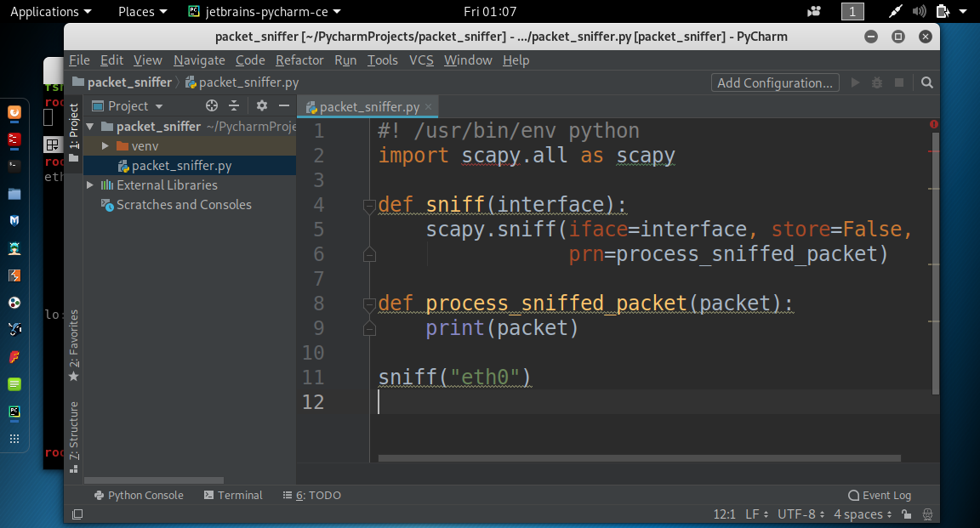980x528 pixels.
Task: Open search with the magnifier icon
Action: click(x=926, y=82)
